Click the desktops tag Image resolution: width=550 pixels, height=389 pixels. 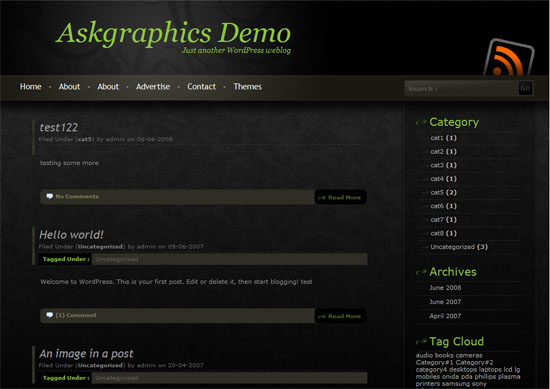[x=463, y=369]
